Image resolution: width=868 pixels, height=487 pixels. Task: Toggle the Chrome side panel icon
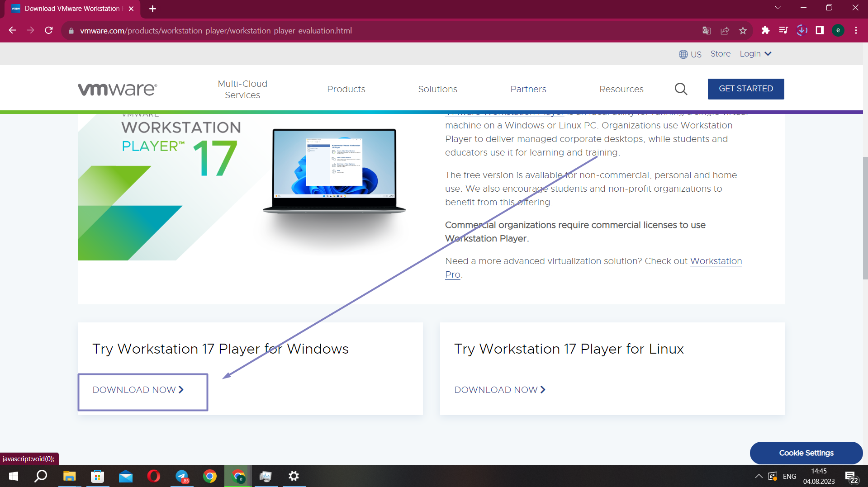820,30
